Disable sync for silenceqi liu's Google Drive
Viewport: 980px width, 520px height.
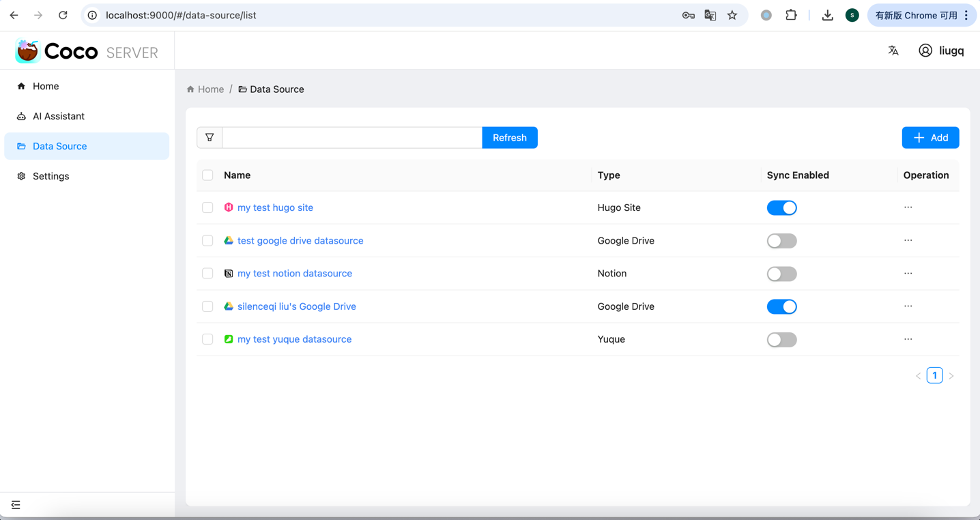click(x=781, y=306)
